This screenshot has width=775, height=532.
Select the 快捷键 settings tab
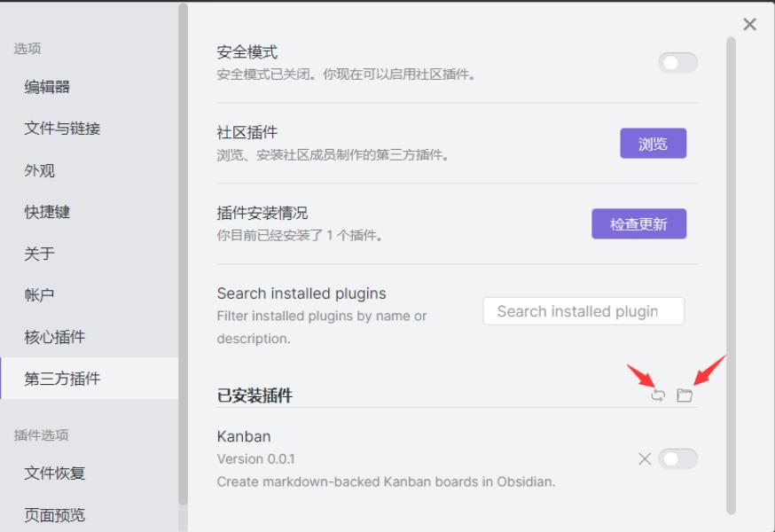point(89,212)
